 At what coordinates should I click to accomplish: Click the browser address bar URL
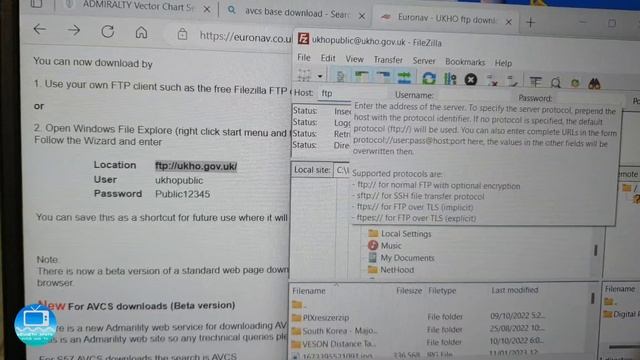pos(246,37)
